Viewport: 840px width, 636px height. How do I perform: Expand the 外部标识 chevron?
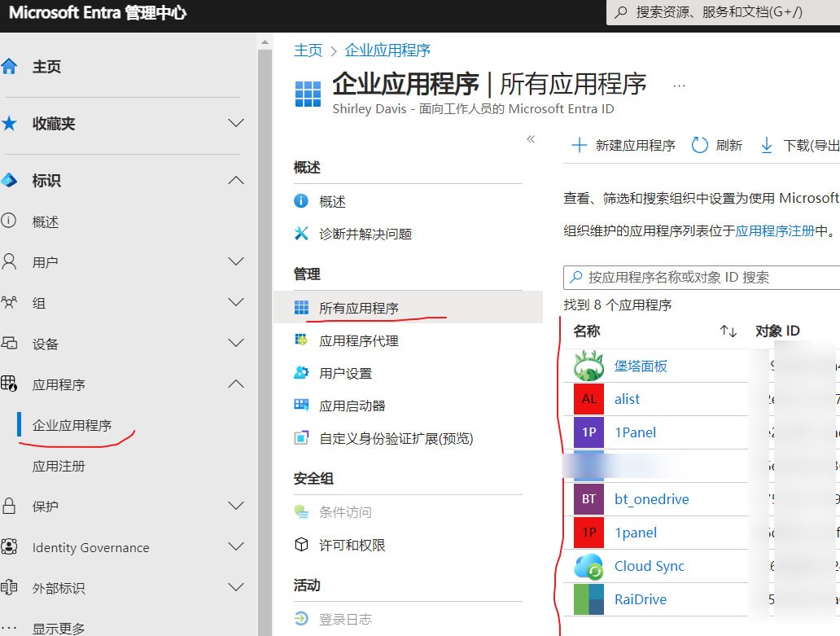236,587
